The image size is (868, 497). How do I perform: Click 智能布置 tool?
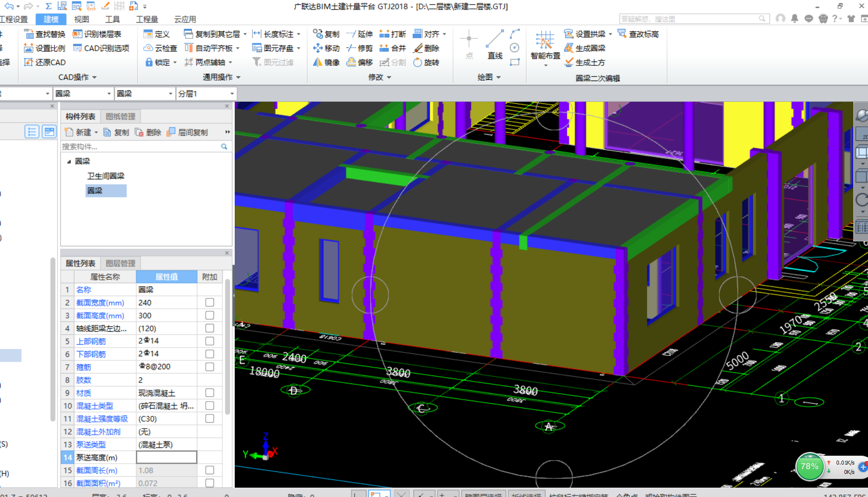[x=545, y=48]
